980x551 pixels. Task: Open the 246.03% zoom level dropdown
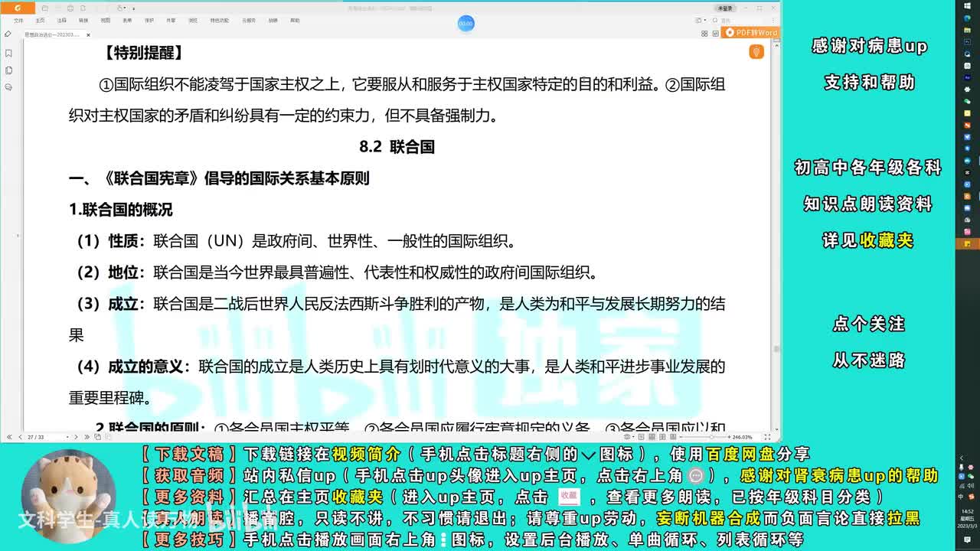tap(744, 437)
